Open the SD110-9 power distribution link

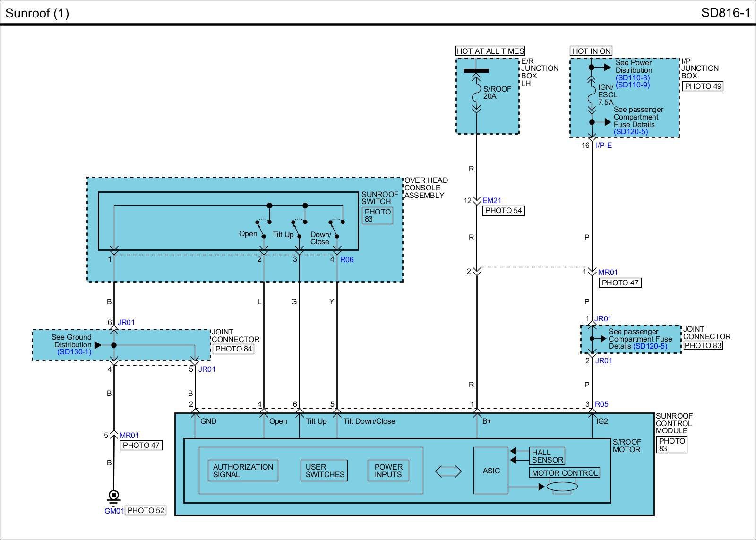[x=632, y=85]
